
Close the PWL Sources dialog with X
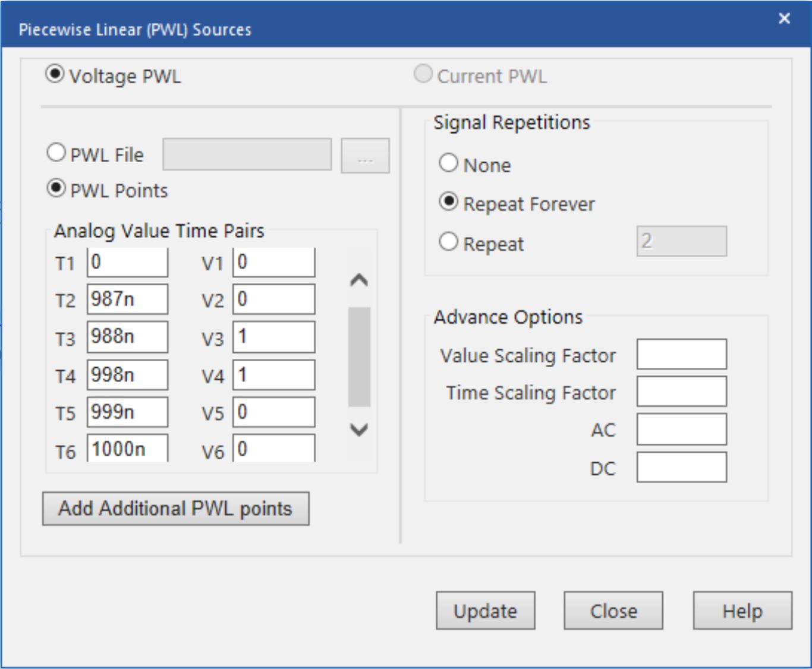(x=784, y=19)
